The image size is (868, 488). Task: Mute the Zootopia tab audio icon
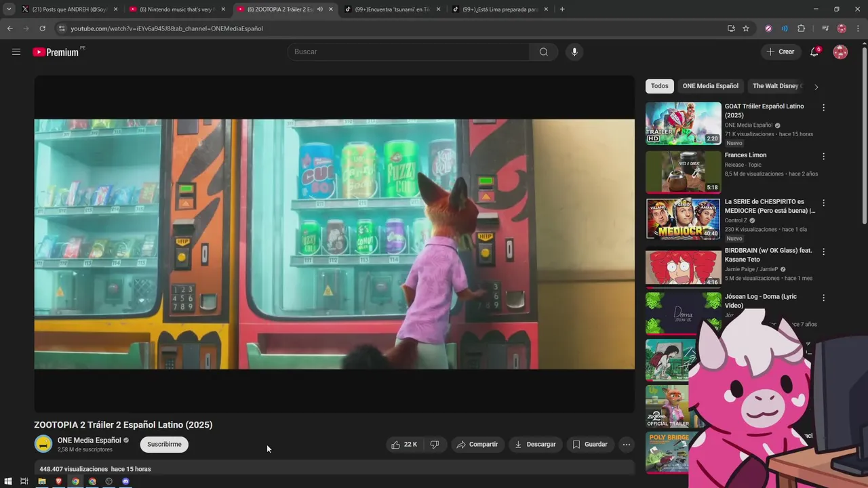coord(320,9)
